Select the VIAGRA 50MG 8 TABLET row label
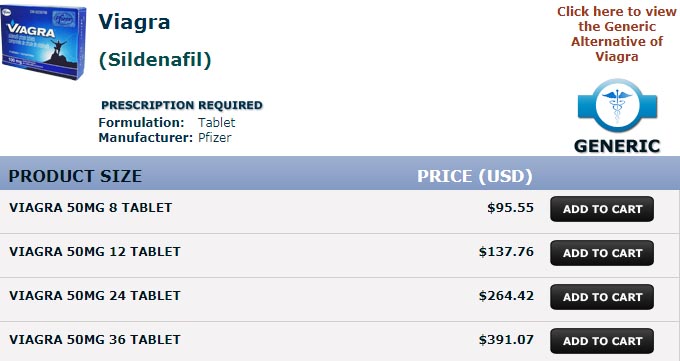This screenshot has height=361, width=680. tap(91, 207)
